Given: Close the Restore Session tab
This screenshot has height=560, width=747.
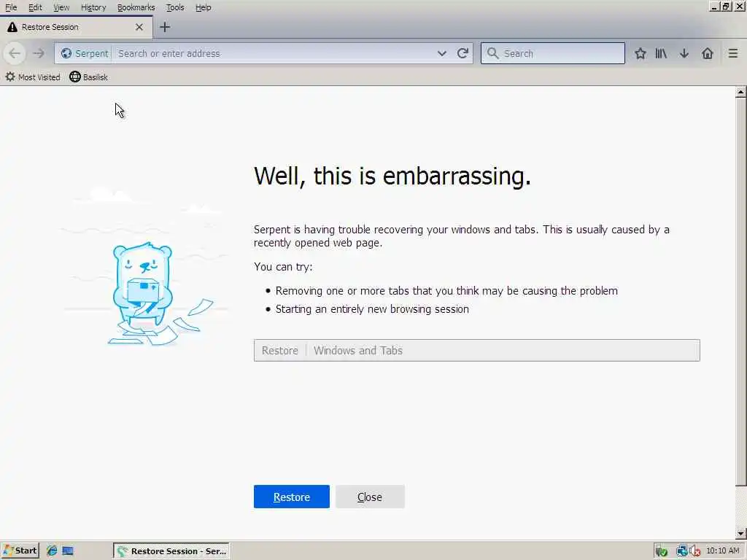Looking at the screenshot, I should pos(139,27).
